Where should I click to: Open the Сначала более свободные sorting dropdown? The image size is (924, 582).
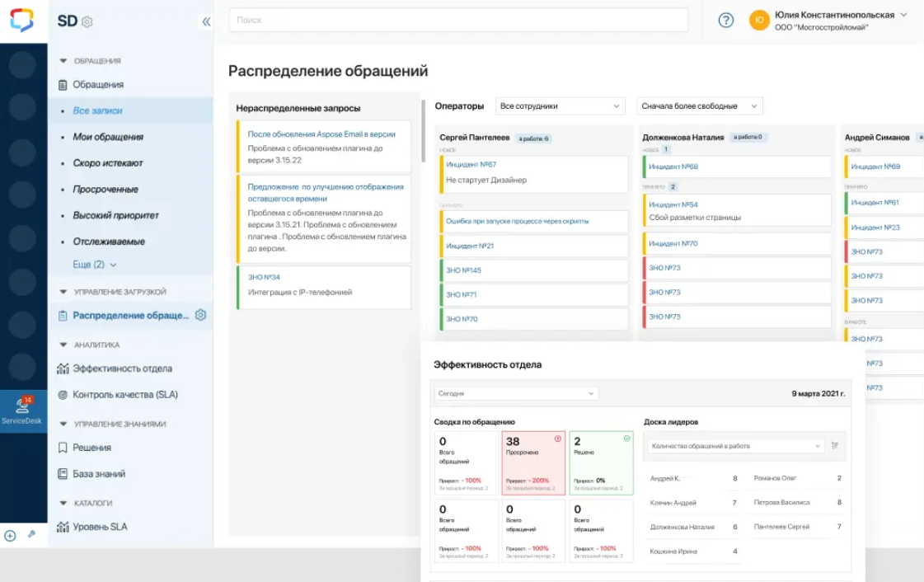pyautogui.click(x=699, y=106)
